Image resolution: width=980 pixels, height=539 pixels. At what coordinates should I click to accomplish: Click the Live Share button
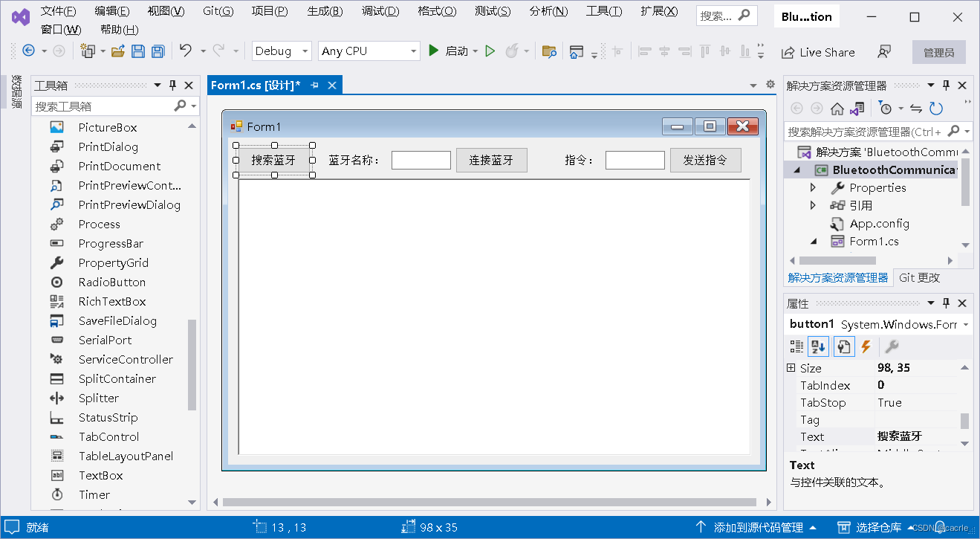818,52
